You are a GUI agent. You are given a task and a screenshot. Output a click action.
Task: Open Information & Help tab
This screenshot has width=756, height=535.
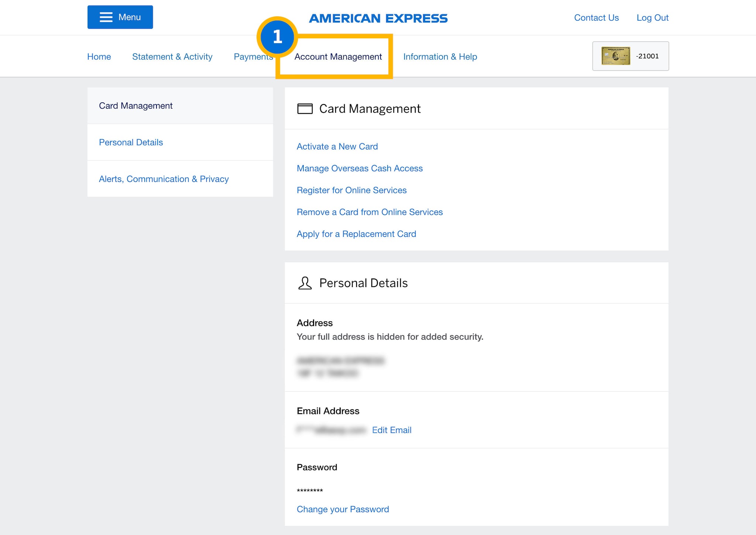[440, 56]
